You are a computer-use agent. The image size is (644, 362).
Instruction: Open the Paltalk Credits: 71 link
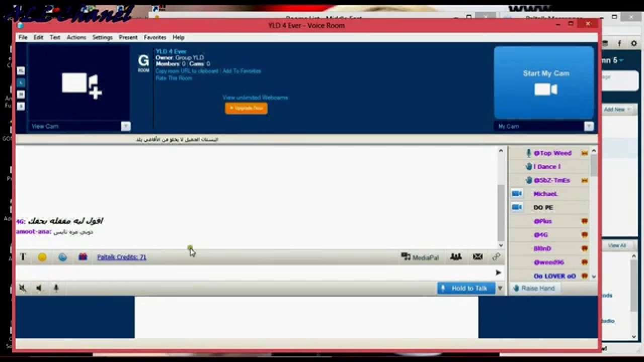[121, 257]
